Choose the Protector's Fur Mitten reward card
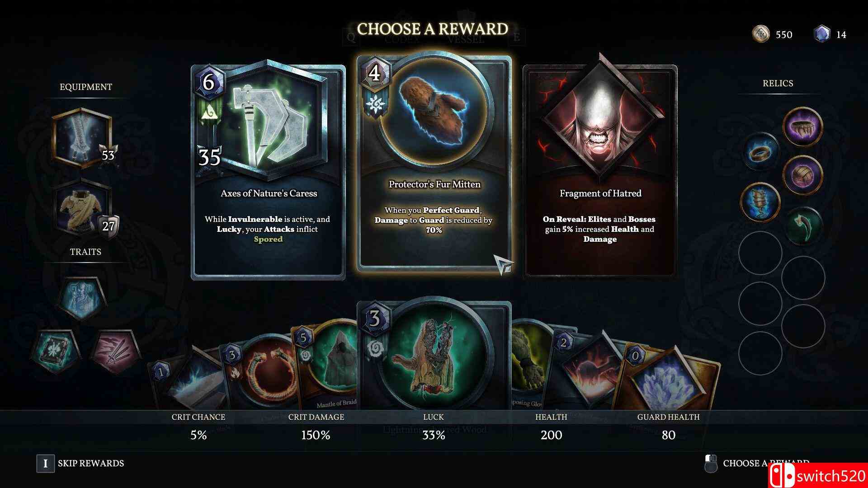Screen dimensions: 868x488 pos(434,164)
